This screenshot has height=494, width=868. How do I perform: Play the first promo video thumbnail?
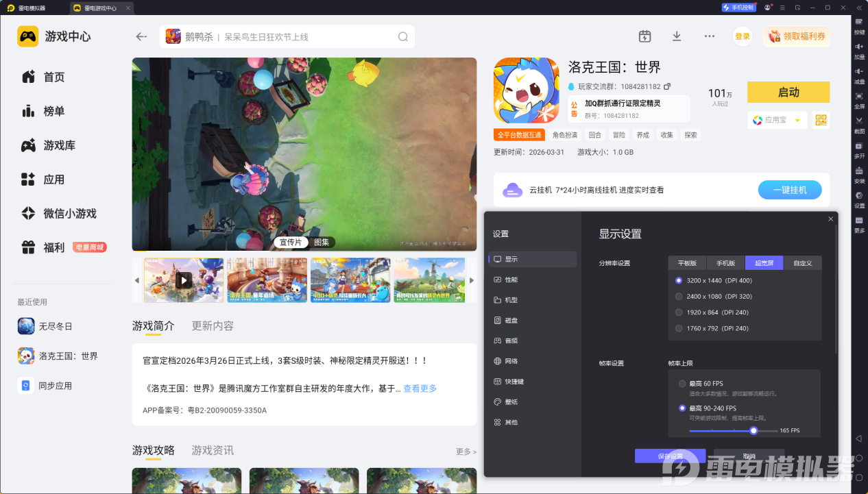point(184,280)
